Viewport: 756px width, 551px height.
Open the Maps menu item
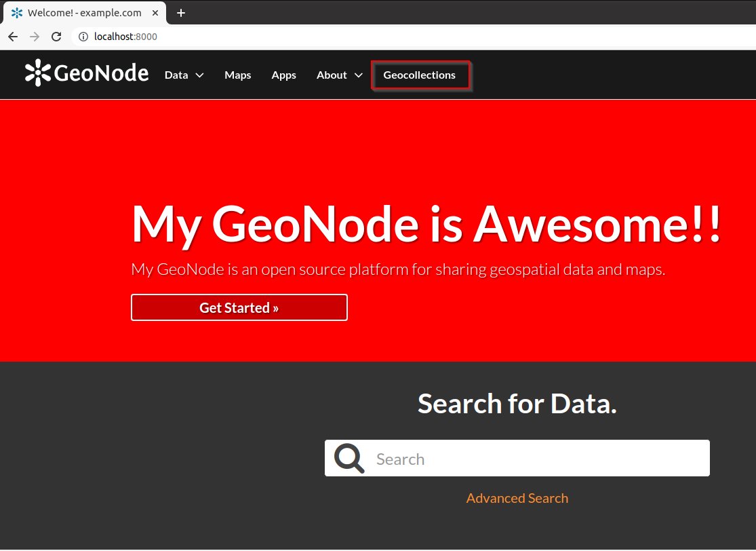pos(238,75)
